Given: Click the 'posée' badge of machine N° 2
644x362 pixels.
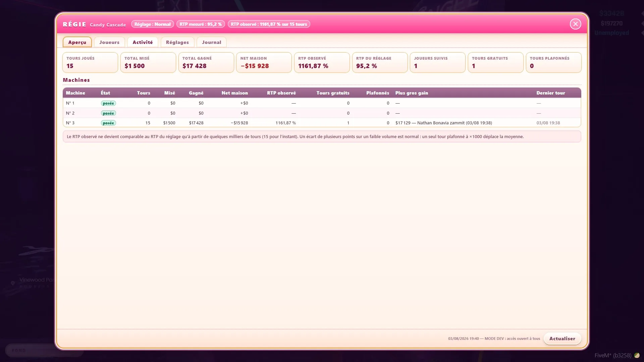Looking at the screenshot, I should [108, 113].
